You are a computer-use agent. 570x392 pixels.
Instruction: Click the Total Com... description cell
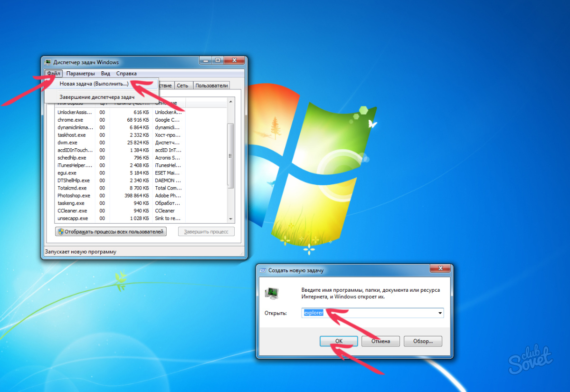tap(168, 188)
